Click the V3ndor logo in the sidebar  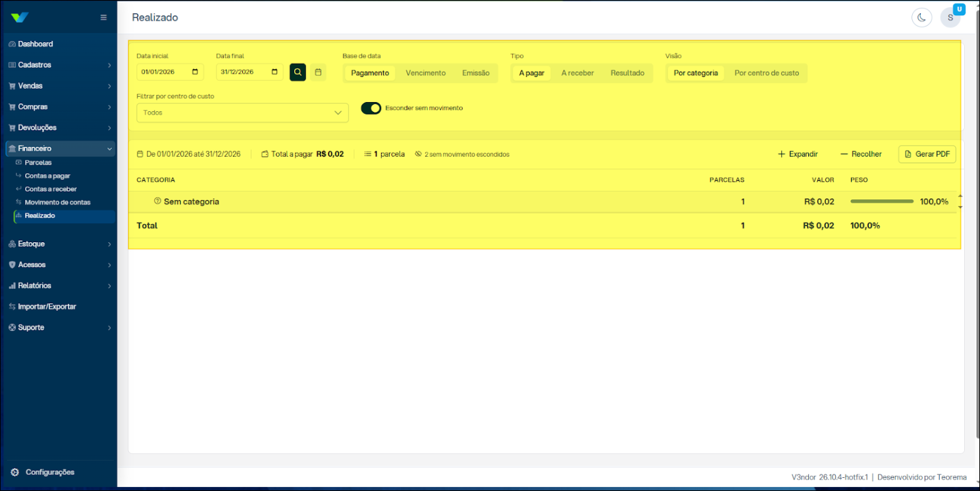(20, 17)
